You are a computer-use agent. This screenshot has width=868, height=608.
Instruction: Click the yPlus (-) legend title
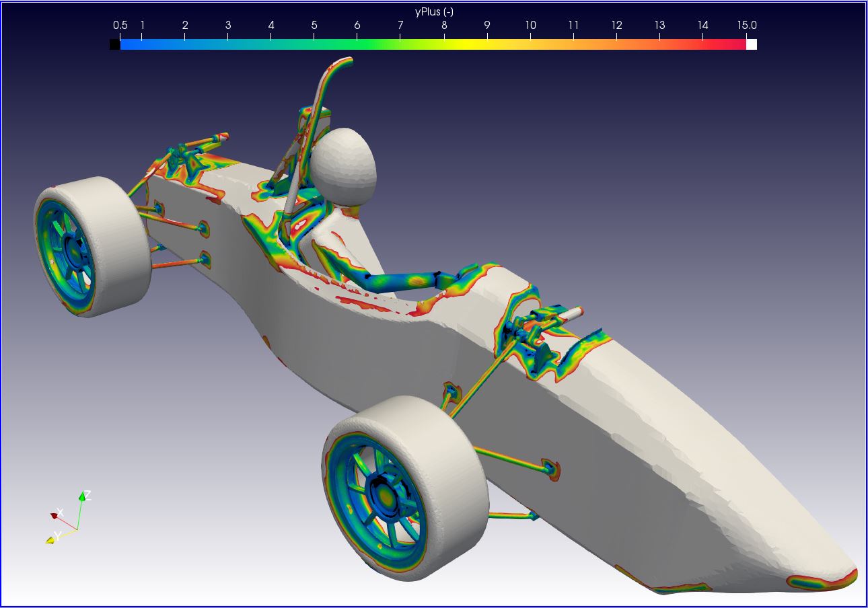[433, 11]
